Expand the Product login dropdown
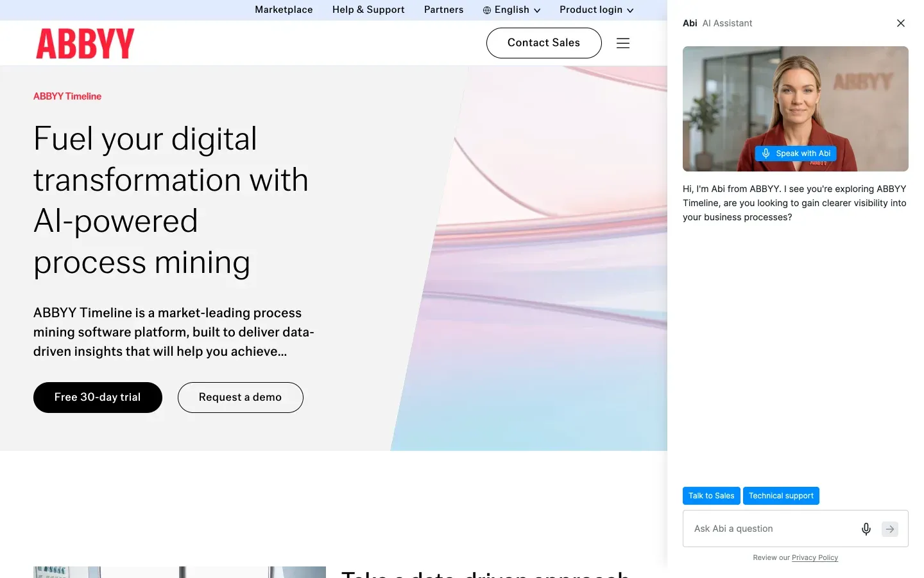This screenshot has width=924, height=578. click(597, 10)
